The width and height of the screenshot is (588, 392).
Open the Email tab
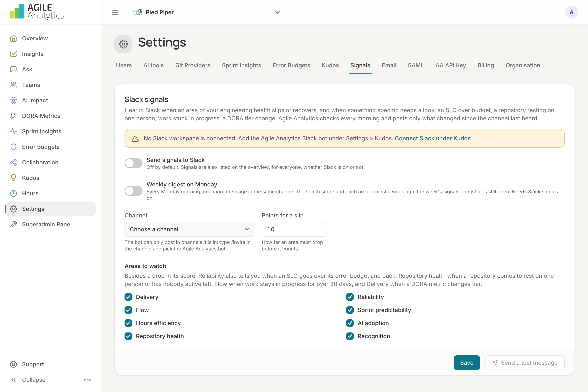(389, 65)
